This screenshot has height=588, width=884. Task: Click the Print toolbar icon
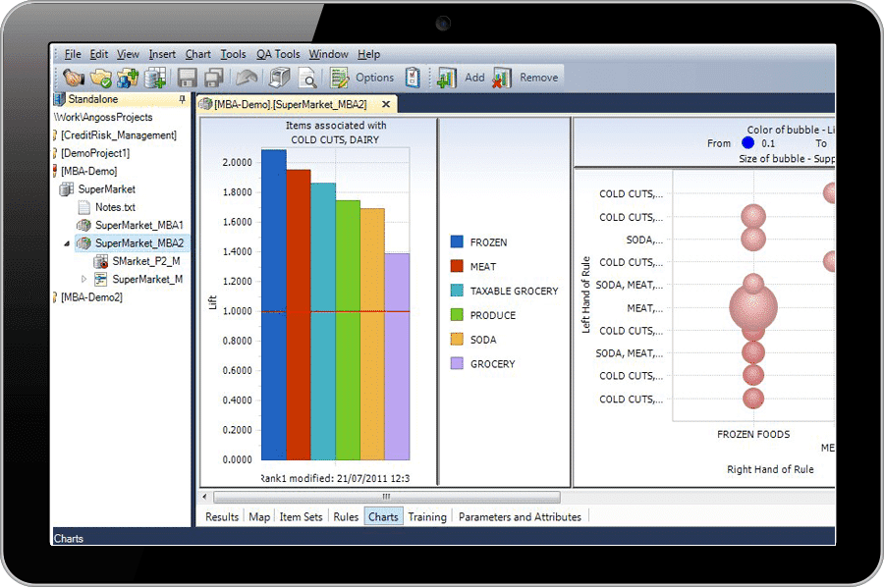coord(279,79)
